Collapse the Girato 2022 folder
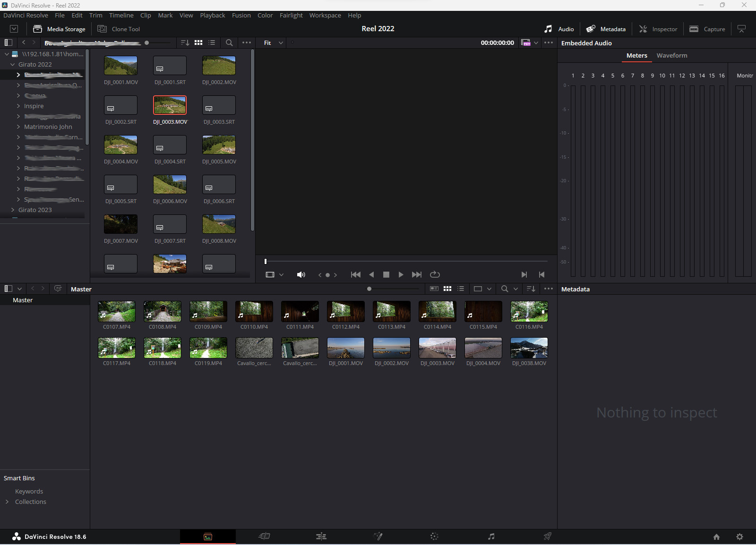This screenshot has height=545, width=756. [x=13, y=65]
